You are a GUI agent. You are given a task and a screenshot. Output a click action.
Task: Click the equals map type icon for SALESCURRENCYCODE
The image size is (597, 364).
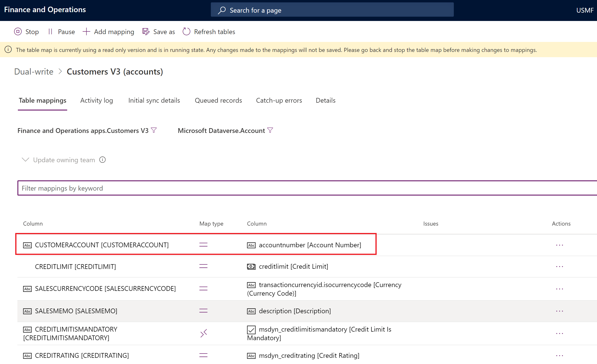point(203,289)
